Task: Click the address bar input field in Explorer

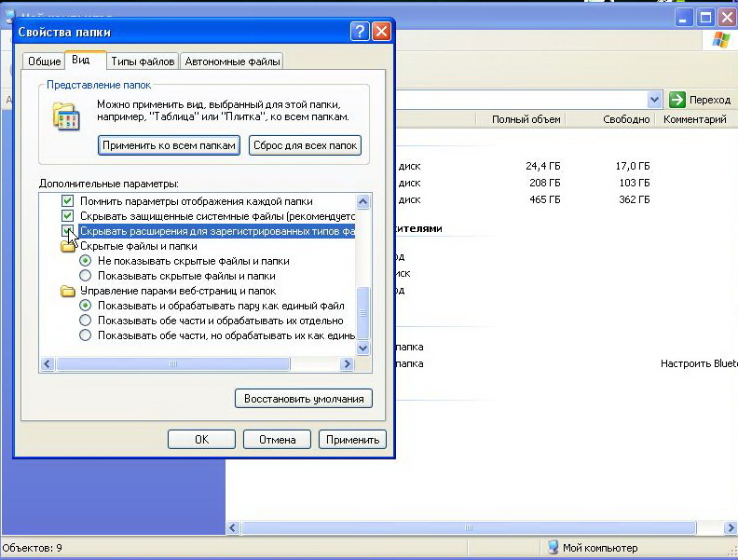Action: point(521,100)
